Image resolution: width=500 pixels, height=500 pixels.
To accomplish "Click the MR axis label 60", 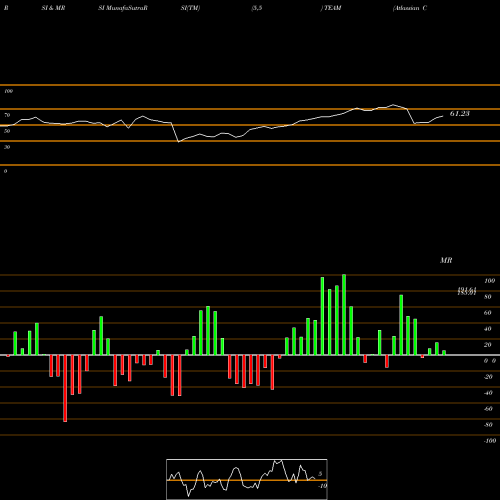I will (488, 313).
